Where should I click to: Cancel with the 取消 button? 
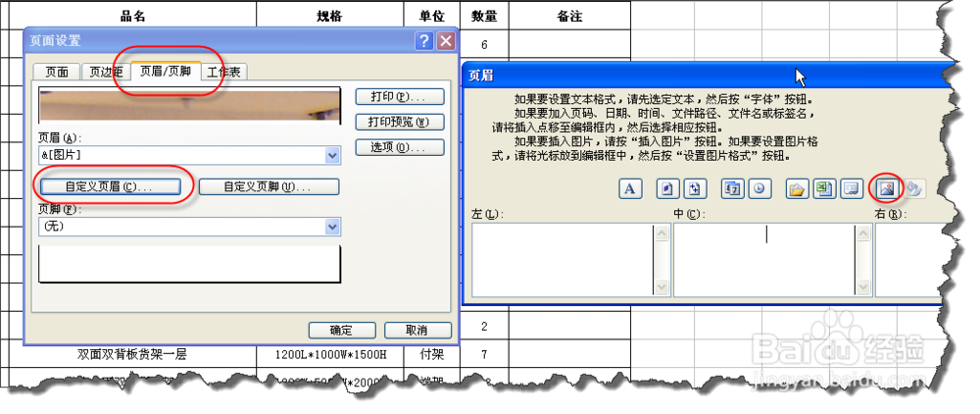(x=417, y=331)
